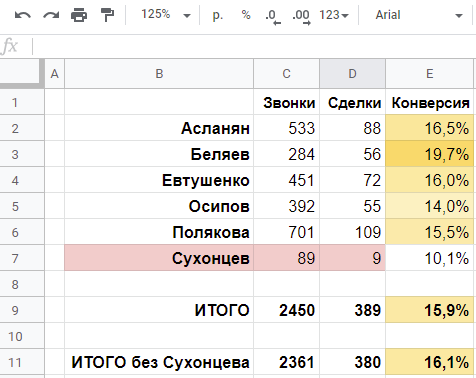Increase decimal places icon
The height and width of the screenshot is (378, 476).
[301, 16]
